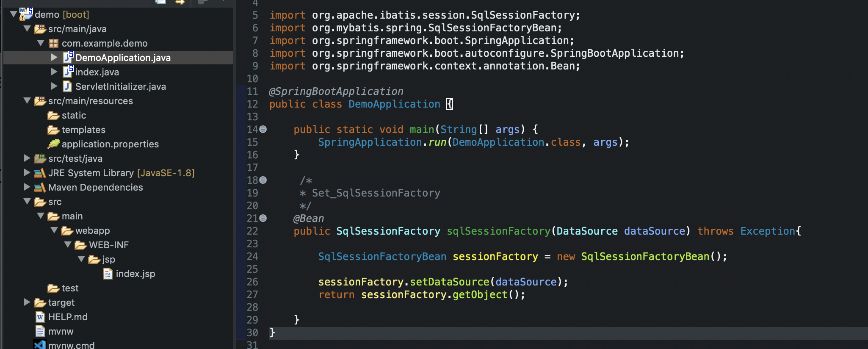Expand JRE System Library node

[x=27, y=172]
